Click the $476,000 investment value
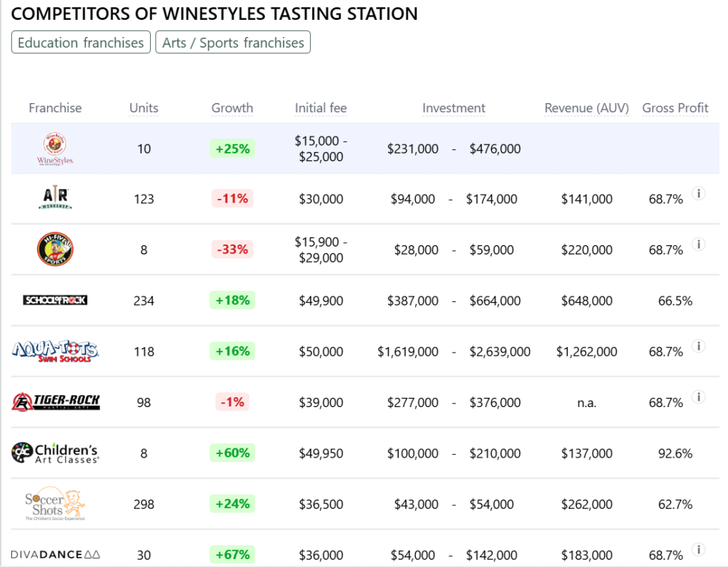 coord(495,149)
